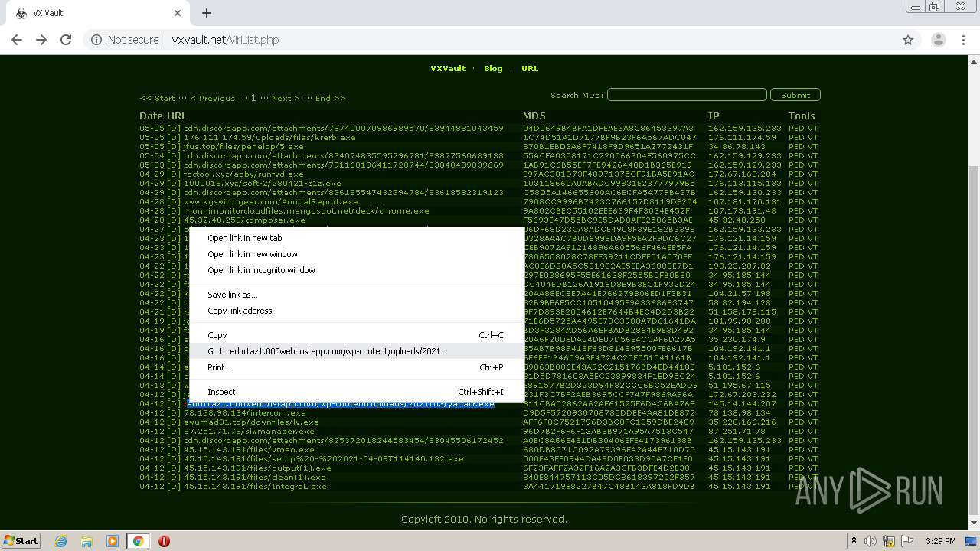Choose Inspect from the context menu

[356, 392]
